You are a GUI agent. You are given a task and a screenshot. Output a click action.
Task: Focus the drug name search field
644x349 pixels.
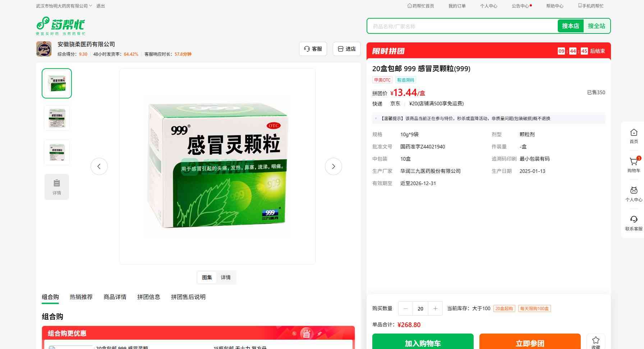pos(462,26)
